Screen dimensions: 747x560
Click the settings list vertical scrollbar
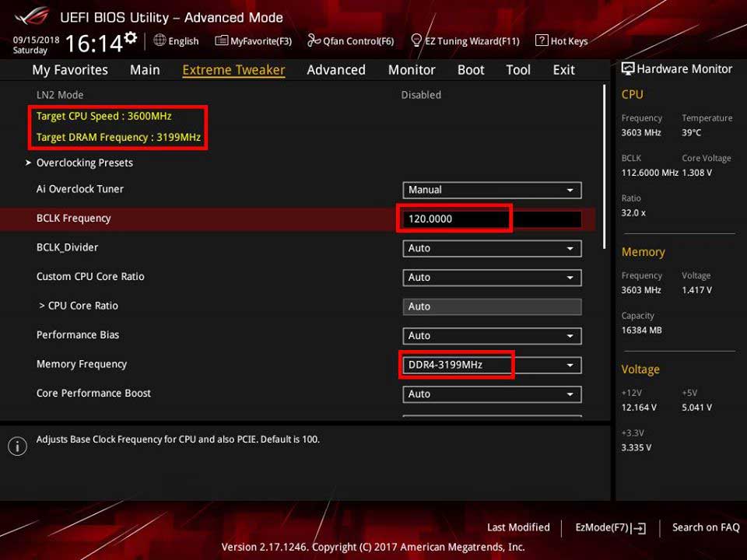click(605, 166)
